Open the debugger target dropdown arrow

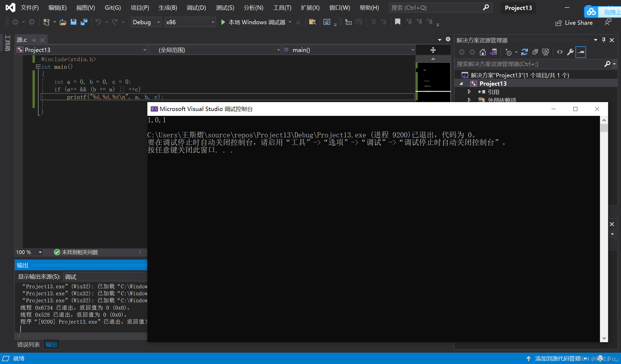(290, 22)
